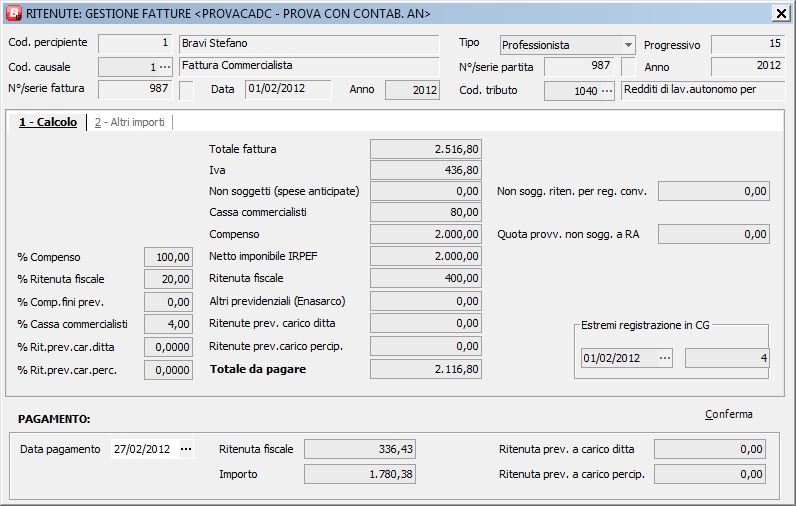Click the % Rit.prev.car.ditta field
The height and width of the screenshot is (506, 796).
pos(169,346)
